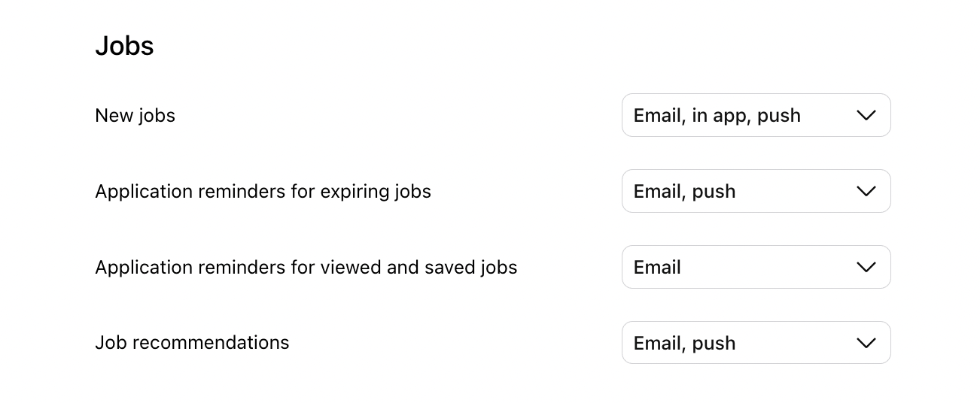980x403 pixels.
Task: Expand the Job recommendations notification dropdown
Action: coord(756,343)
